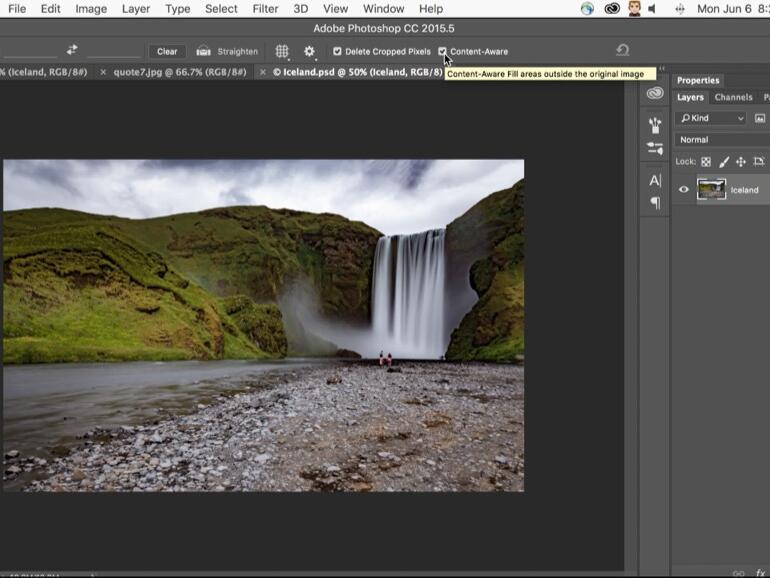This screenshot has height=578, width=770.
Task: Open the Help menu
Action: tap(431, 9)
